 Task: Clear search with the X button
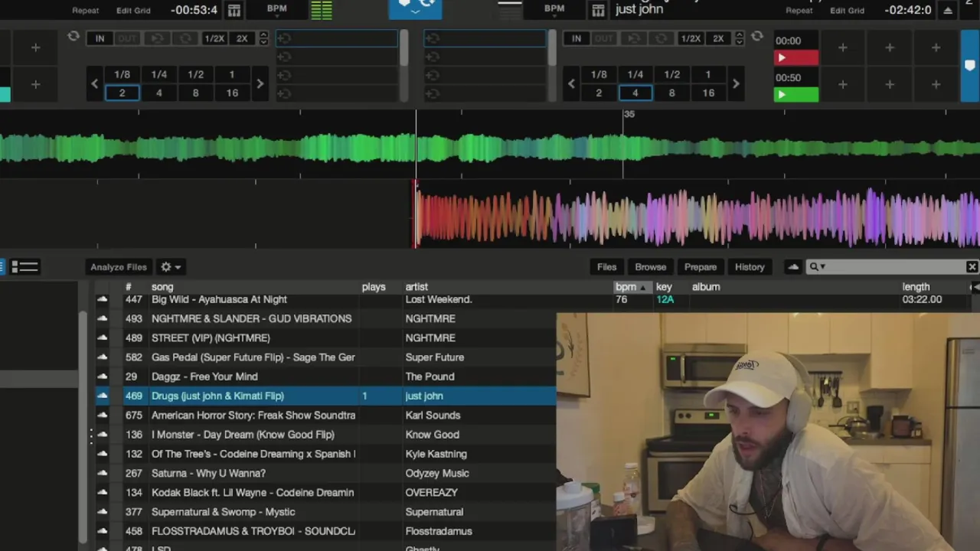click(x=972, y=267)
